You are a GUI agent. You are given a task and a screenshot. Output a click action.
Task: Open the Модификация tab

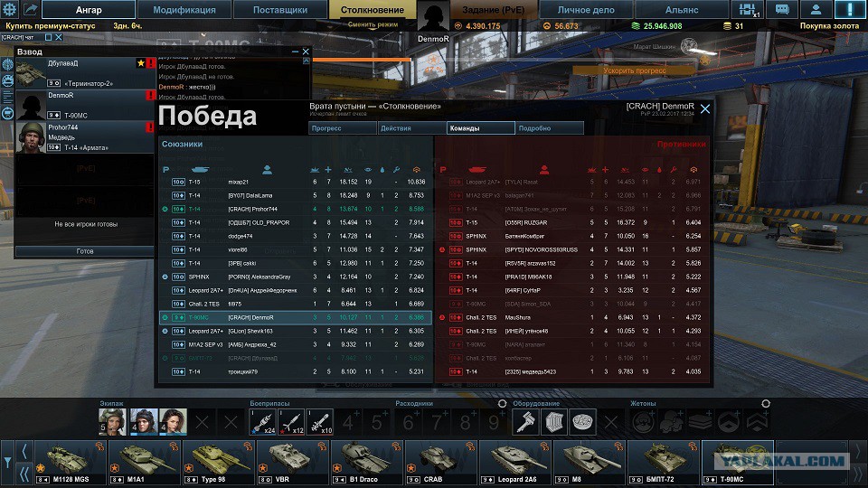184,9
